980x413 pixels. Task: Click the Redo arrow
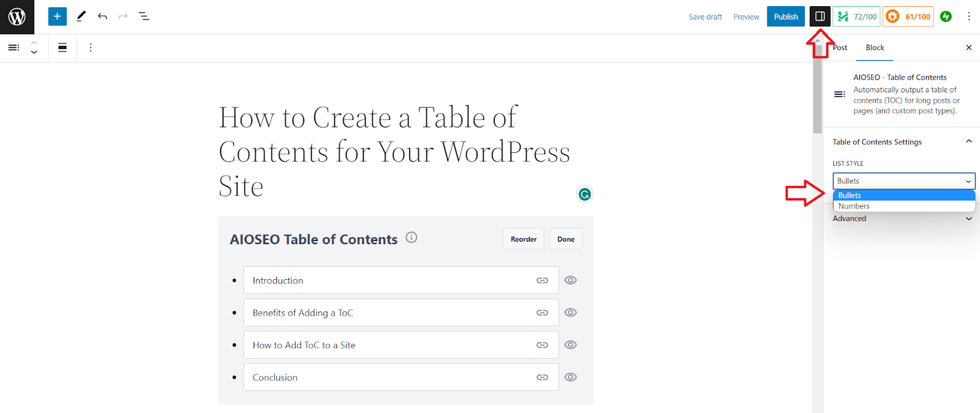[x=123, y=17]
